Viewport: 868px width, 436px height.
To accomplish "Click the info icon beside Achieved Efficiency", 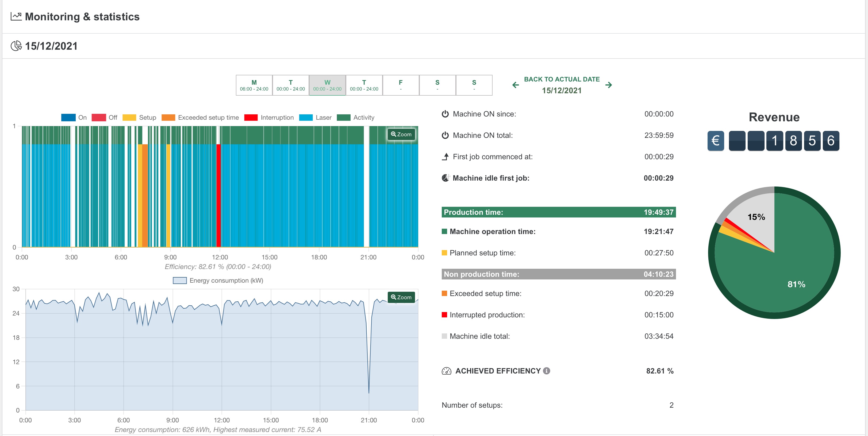I will [547, 371].
